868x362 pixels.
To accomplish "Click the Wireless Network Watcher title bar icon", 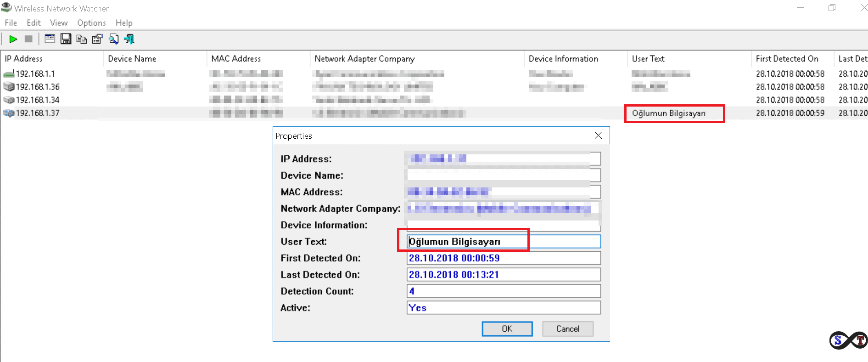I will coord(6,8).
